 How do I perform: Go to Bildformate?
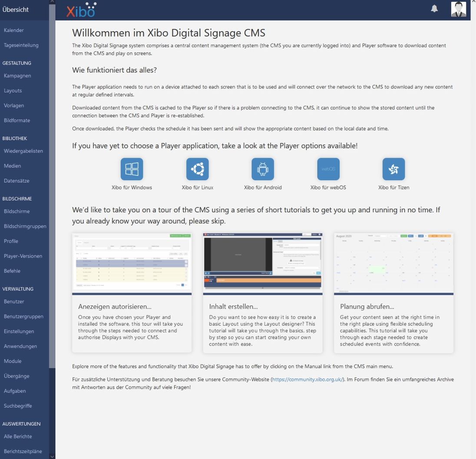tap(17, 120)
